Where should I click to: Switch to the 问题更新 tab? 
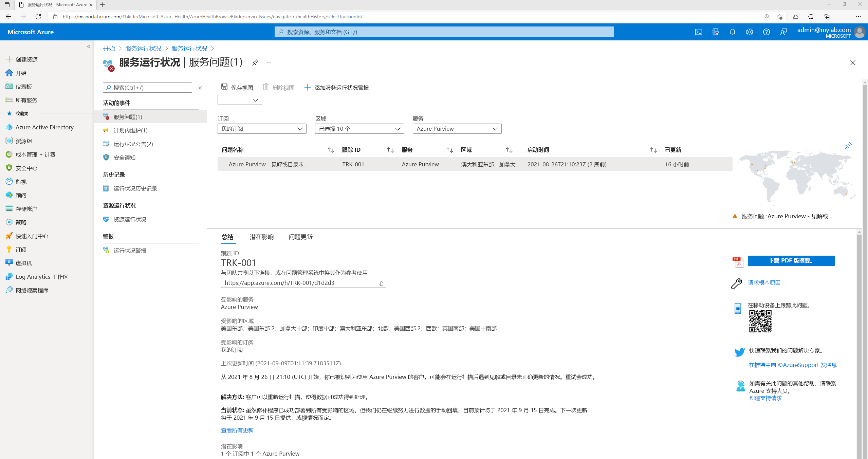pos(301,237)
